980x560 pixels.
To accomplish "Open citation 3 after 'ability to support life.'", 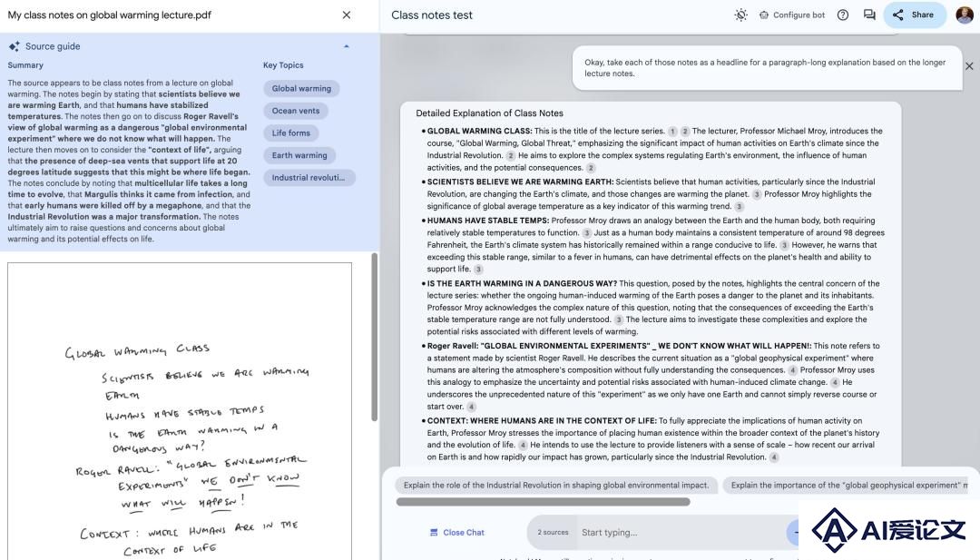I will pyautogui.click(x=478, y=270).
